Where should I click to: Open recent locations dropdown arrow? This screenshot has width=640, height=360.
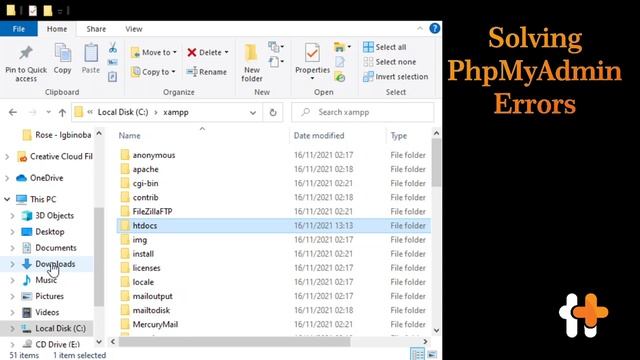48,112
